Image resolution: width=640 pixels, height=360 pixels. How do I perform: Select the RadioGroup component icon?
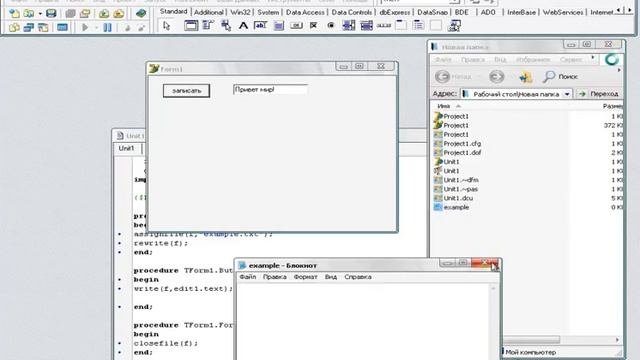click(418, 26)
